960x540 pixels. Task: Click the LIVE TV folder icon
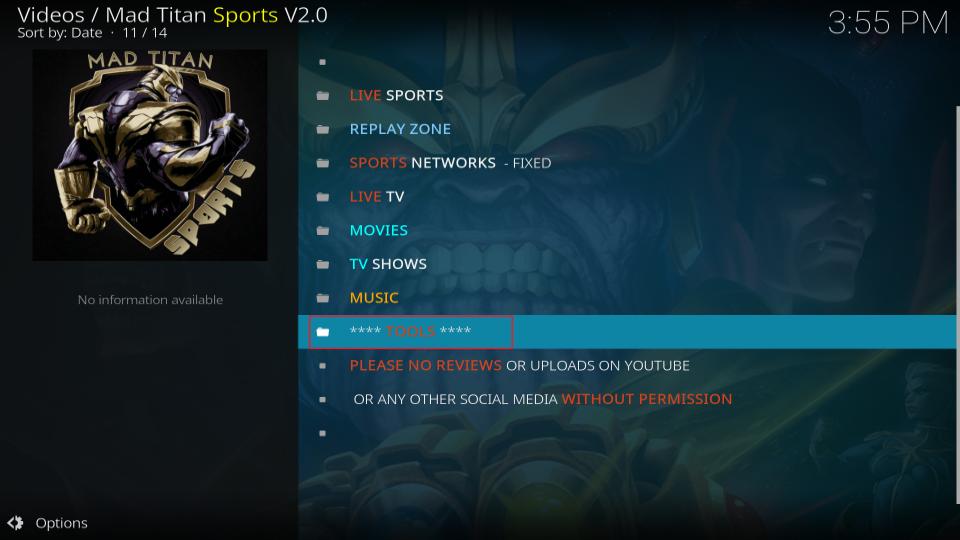click(x=323, y=197)
